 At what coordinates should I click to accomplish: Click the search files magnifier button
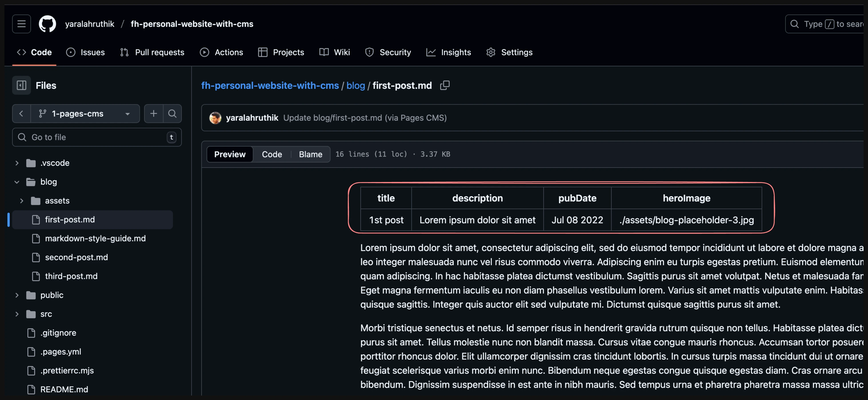tap(172, 114)
